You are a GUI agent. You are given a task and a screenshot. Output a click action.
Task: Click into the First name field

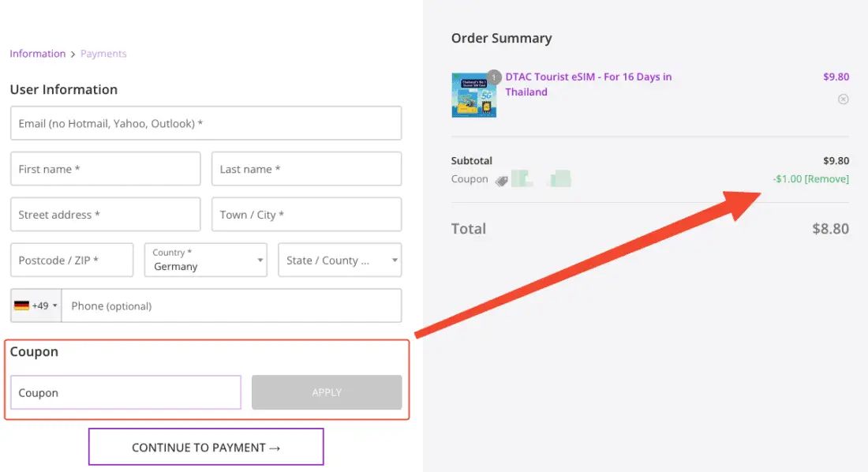click(x=106, y=169)
